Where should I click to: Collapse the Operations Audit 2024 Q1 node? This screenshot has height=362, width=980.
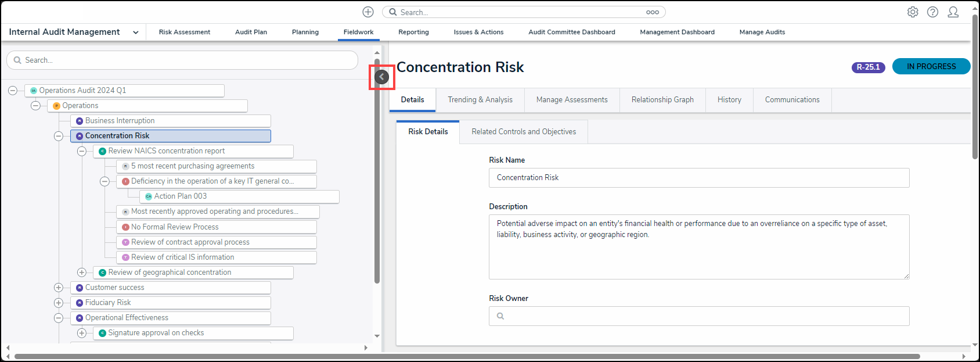tap(13, 91)
